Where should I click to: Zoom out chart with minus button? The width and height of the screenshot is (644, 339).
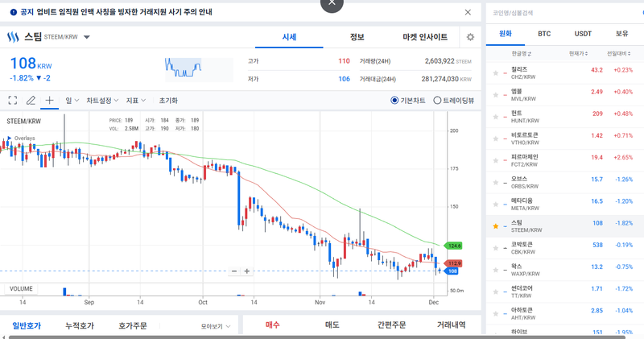[x=234, y=271]
